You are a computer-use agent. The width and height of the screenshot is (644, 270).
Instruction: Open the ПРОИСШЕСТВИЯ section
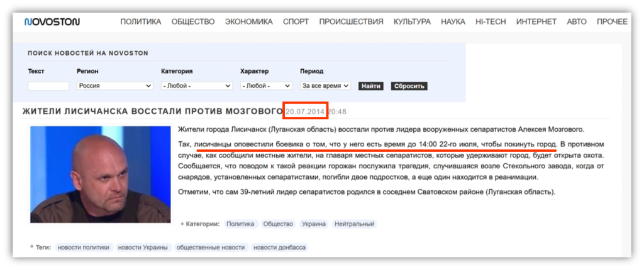tap(351, 22)
